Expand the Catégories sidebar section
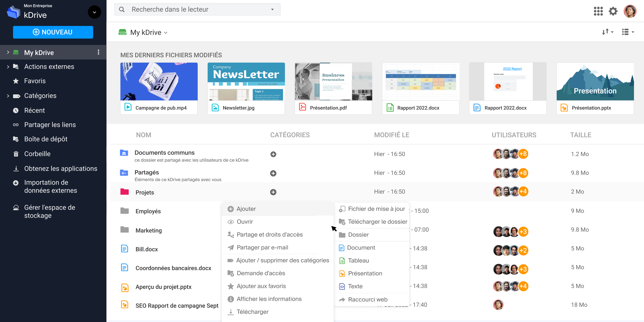This screenshot has height=322, width=644. [8, 96]
